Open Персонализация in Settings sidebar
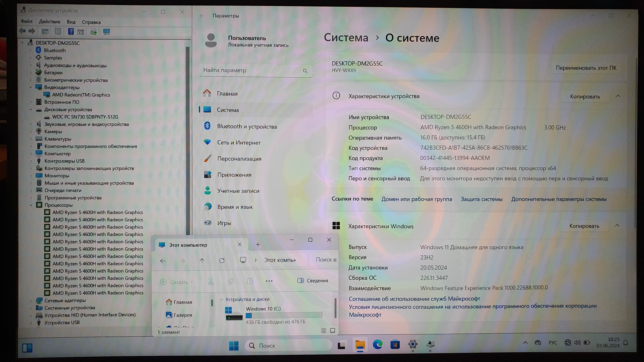644x362 pixels. [x=239, y=159]
